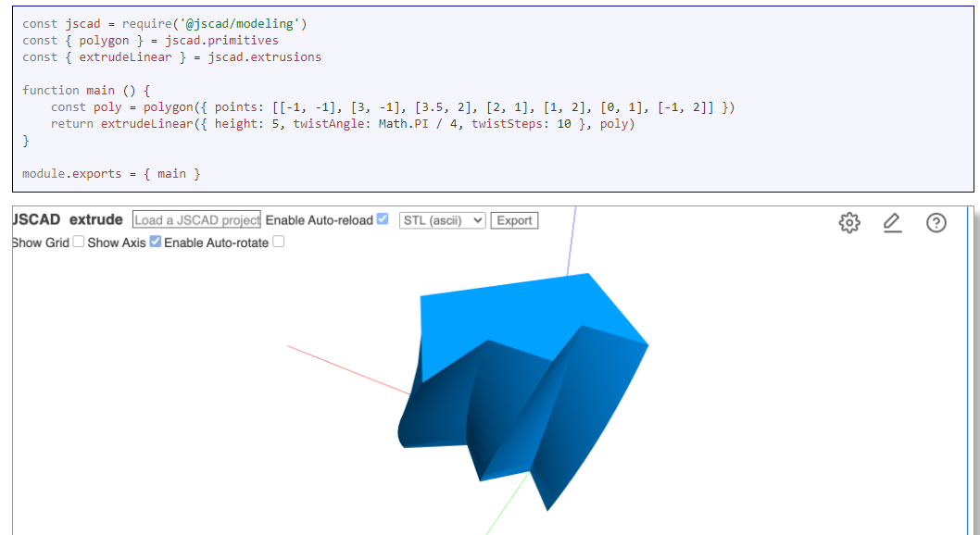Screen dimensions: 980x535
Task: Click the red X axis line
Action: pyautogui.click(x=343, y=368)
